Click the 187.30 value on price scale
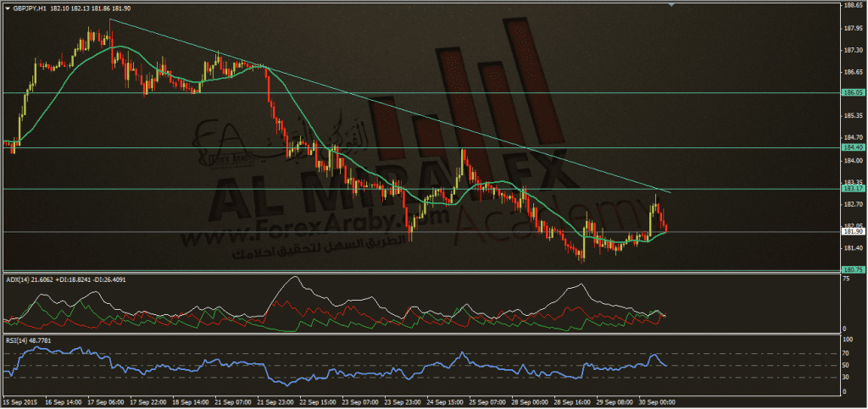This screenshot has height=409, width=868. pos(853,50)
